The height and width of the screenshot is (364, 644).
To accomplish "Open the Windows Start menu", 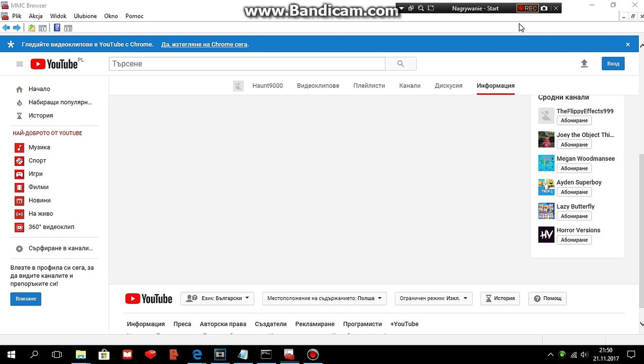I will (11, 354).
